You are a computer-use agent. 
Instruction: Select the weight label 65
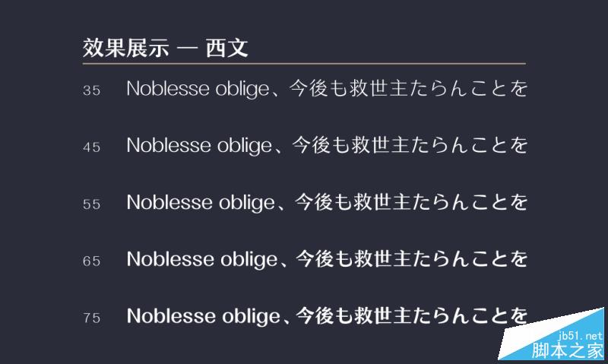(91, 261)
